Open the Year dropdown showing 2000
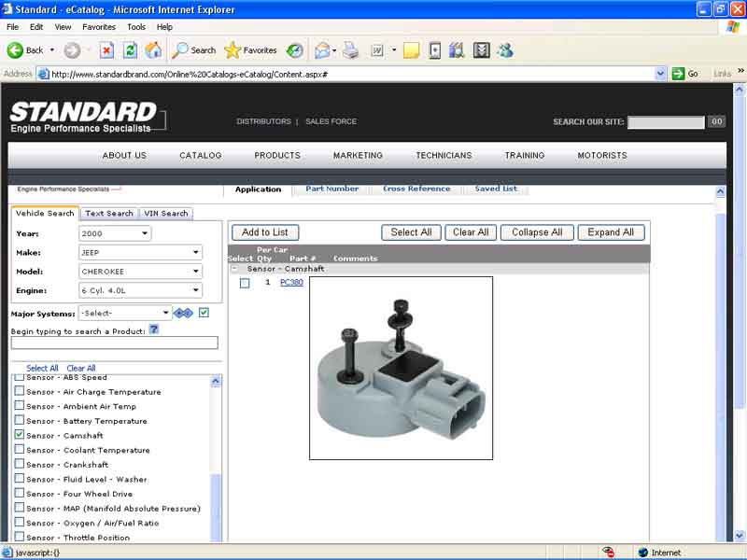The width and height of the screenshot is (747, 560). pyautogui.click(x=114, y=233)
